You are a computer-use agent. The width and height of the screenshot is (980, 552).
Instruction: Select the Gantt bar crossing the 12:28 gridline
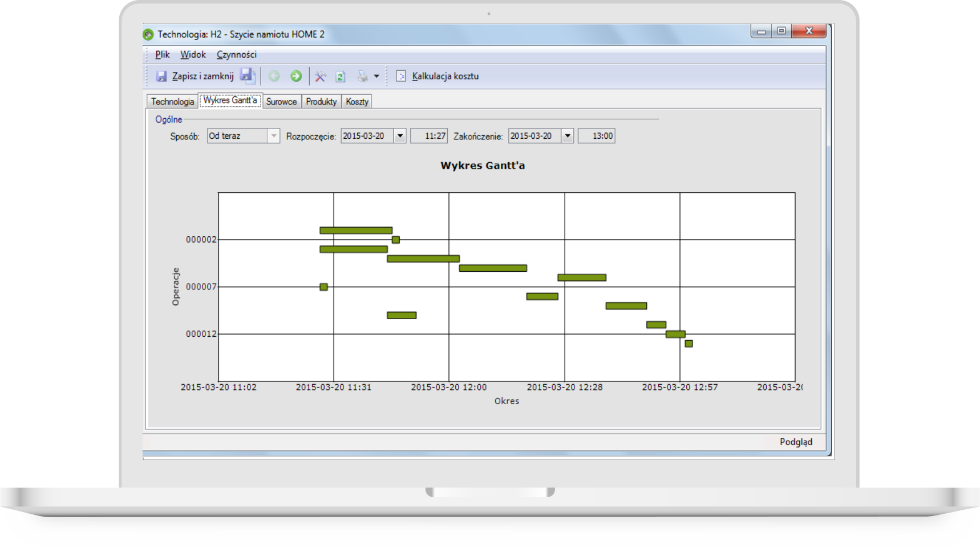pyautogui.click(x=582, y=277)
